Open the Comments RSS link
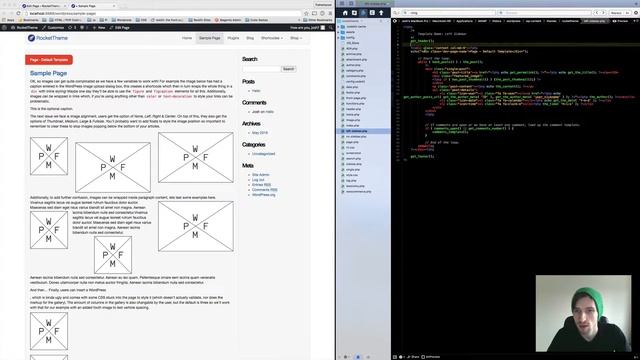 tap(264, 190)
